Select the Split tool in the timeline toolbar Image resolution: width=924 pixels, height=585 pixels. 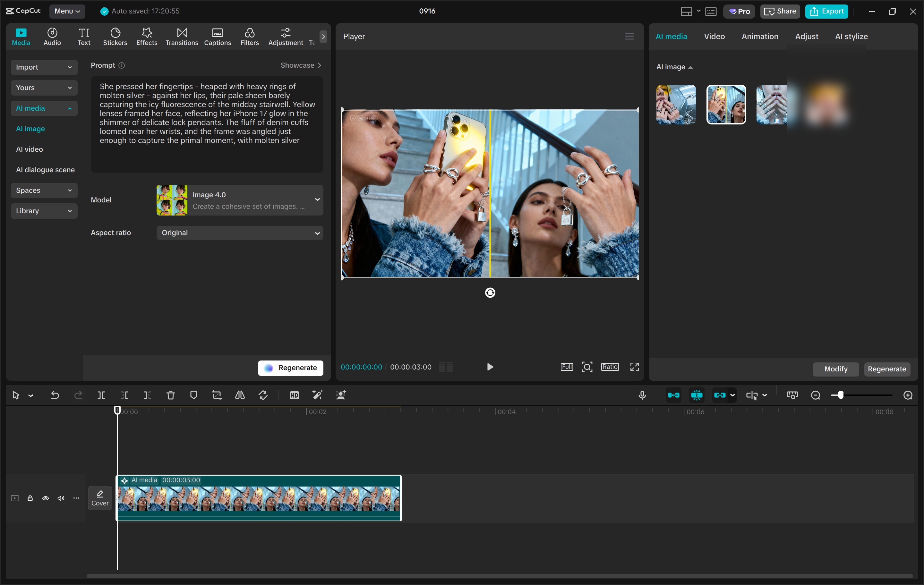[x=101, y=395]
